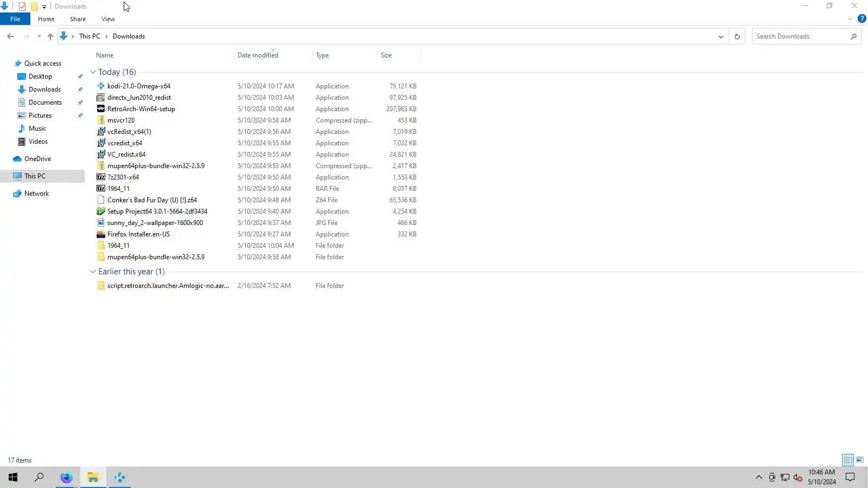
Task: Open the Windows Start menu
Action: [x=13, y=477]
